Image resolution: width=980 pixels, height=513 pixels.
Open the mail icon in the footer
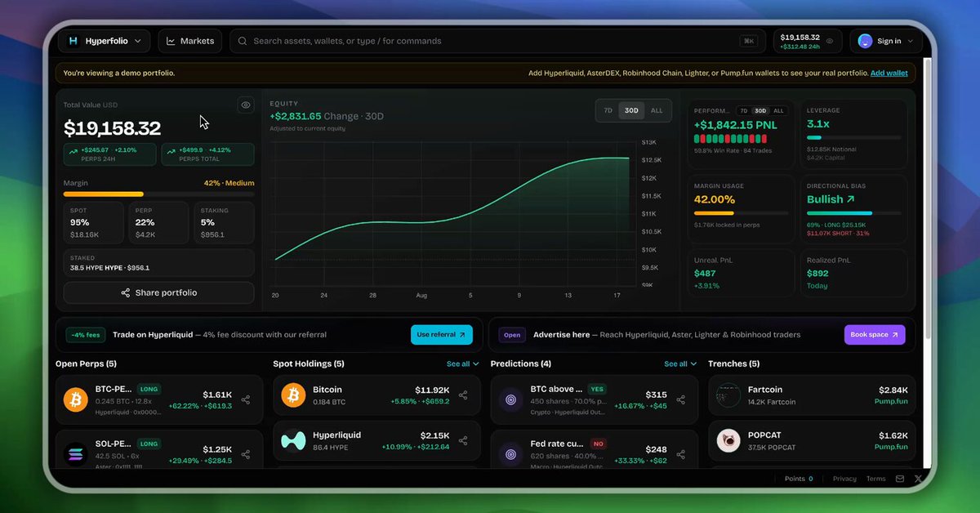[x=900, y=479]
